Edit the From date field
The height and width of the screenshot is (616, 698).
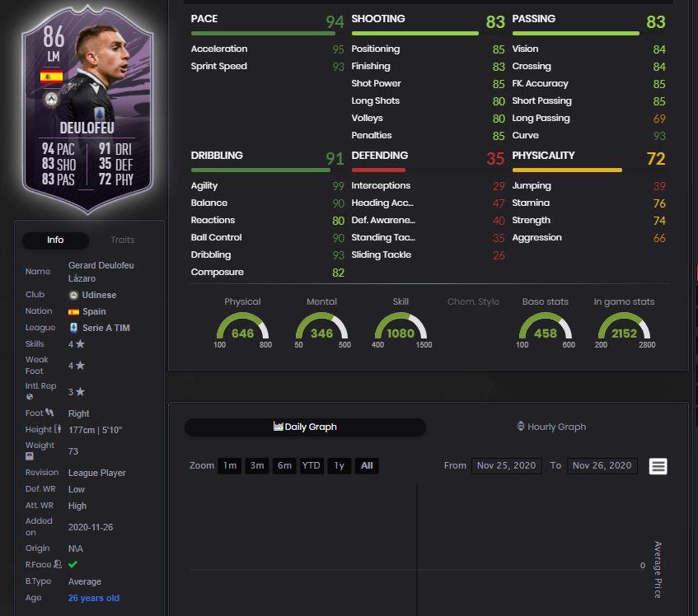(x=507, y=465)
